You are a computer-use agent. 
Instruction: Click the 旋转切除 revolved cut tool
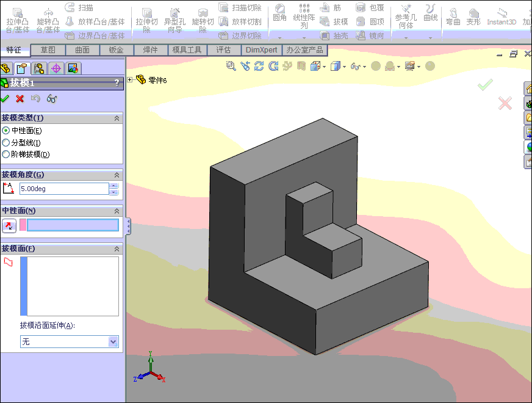pos(203,20)
